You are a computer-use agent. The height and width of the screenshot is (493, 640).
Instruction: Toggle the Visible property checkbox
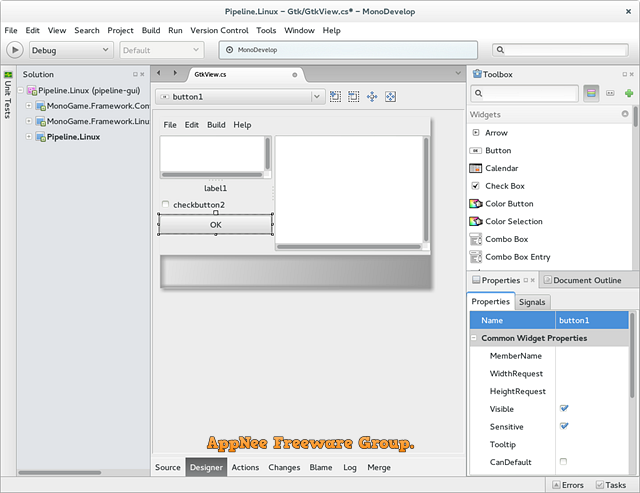[564, 408]
